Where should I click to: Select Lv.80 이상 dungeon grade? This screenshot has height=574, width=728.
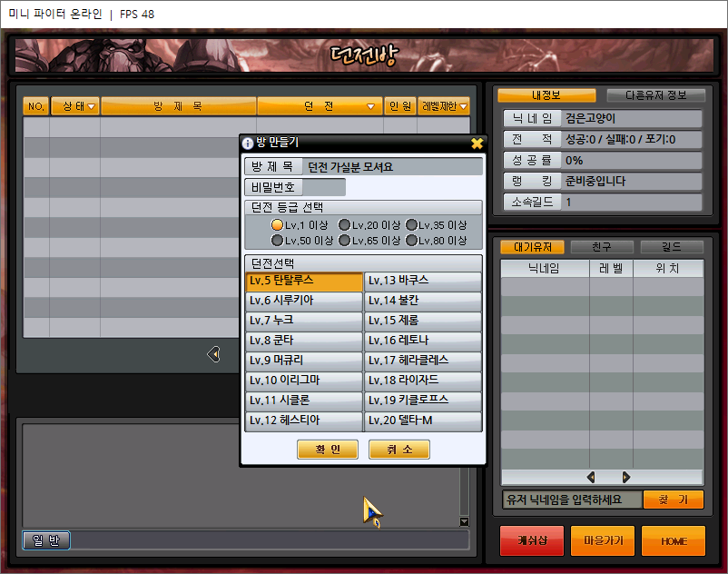[x=411, y=240]
